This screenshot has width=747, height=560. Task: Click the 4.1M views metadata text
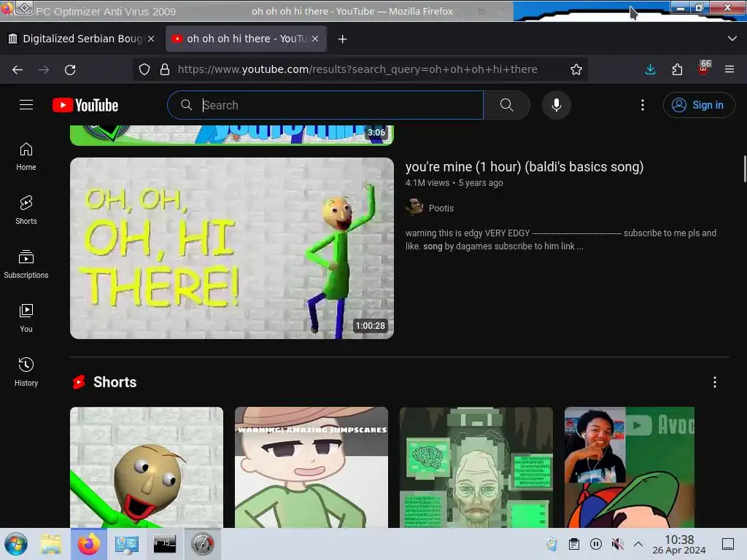[x=427, y=183]
